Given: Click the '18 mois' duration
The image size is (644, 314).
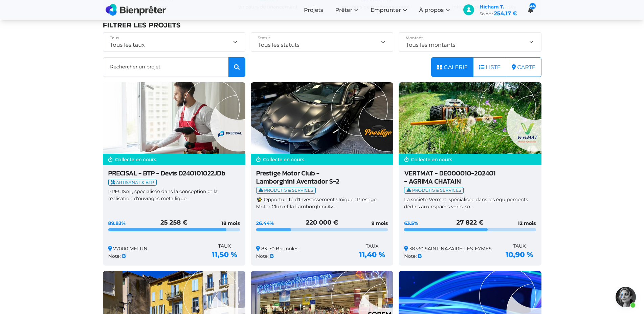Looking at the screenshot, I should click(x=230, y=223).
